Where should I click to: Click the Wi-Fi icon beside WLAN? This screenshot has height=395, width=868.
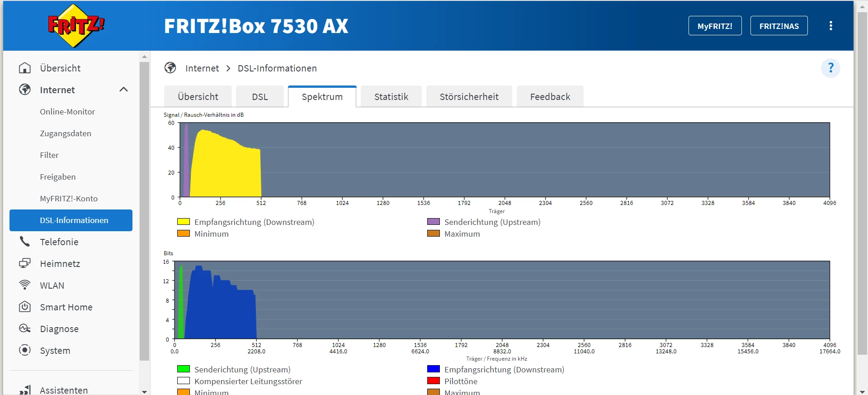(x=25, y=285)
